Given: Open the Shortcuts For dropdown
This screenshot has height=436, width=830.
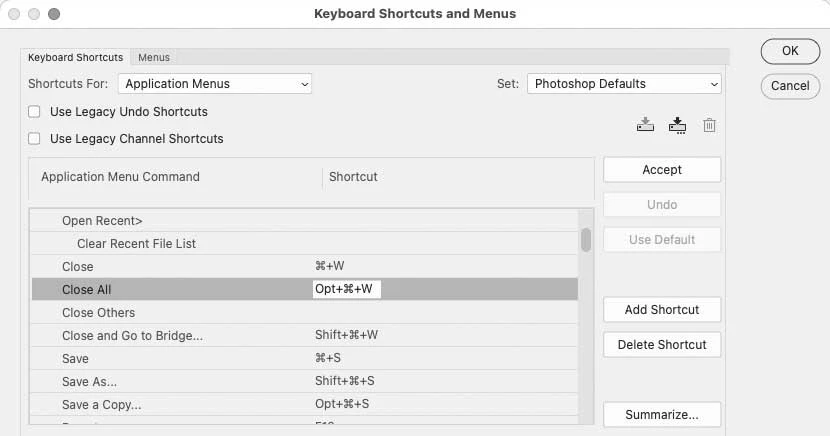Looking at the screenshot, I should (215, 84).
